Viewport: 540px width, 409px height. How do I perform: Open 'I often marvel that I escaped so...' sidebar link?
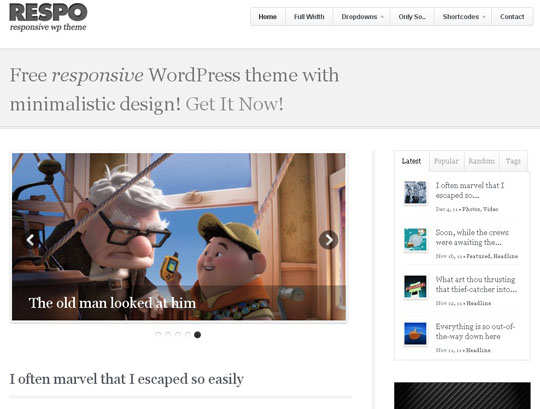[470, 190]
